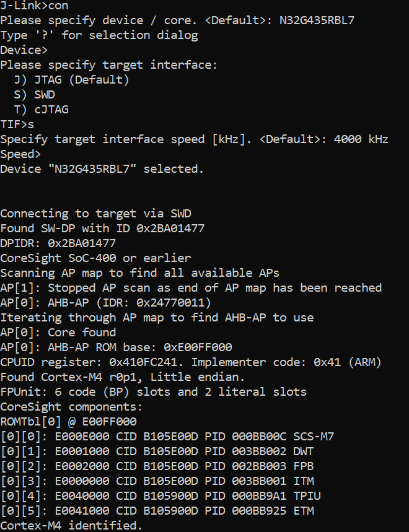Click the TPIU component row
The image size is (409, 532).
pos(161,496)
